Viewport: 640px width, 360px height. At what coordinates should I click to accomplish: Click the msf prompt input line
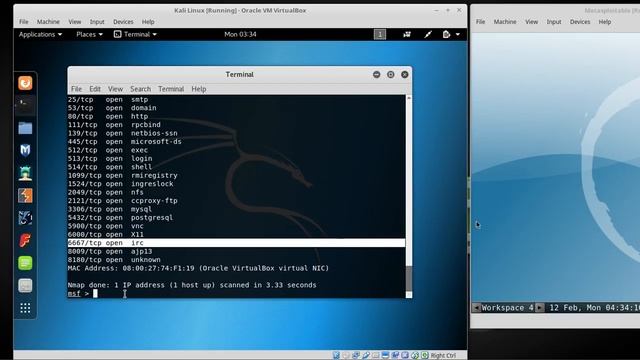236,293
